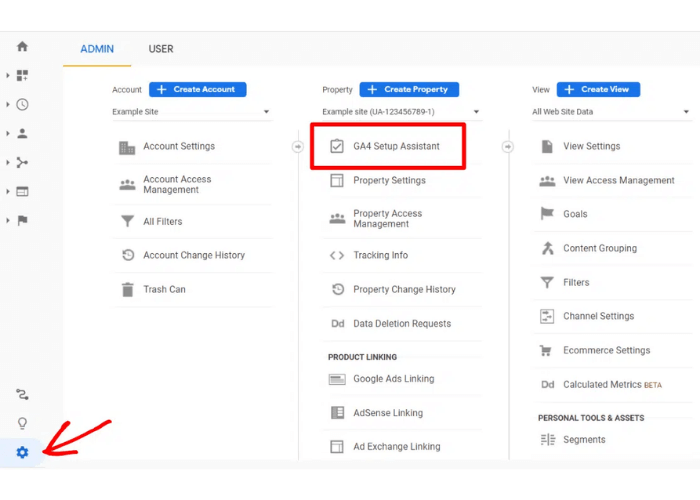Image resolution: width=700 pixels, height=500 pixels.
Task: Switch to the ADMIN tab
Action: coord(97,49)
